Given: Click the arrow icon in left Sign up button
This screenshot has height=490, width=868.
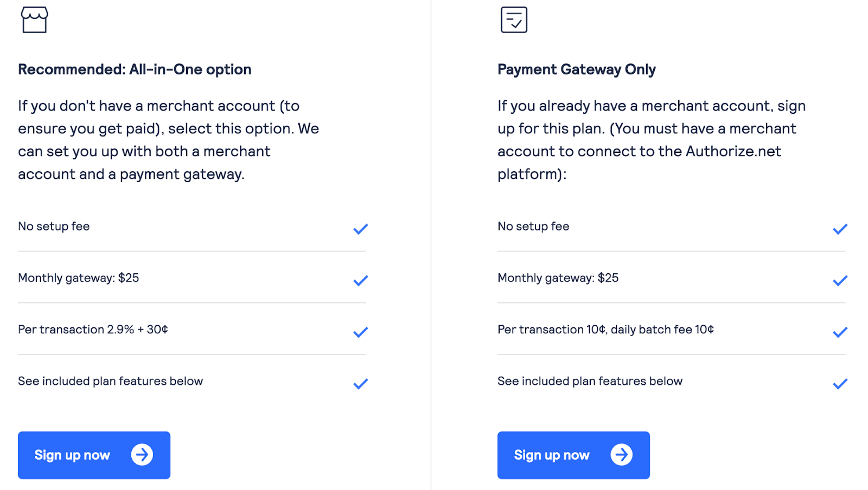Looking at the screenshot, I should click(142, 455).
